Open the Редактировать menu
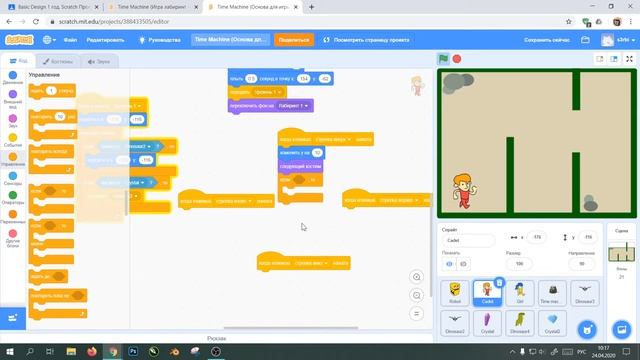The width and height of the screenshot is (640, 360). coord(105,40)
